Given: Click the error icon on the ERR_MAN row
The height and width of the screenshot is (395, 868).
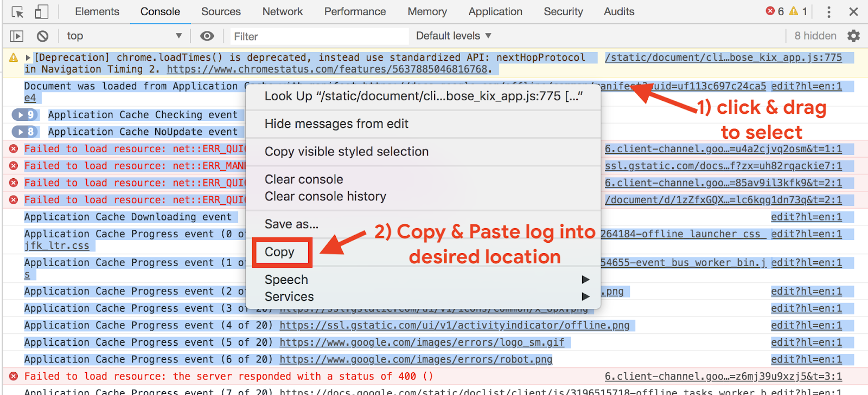Looking at the screenshot, I should click(x=14, y=166).
